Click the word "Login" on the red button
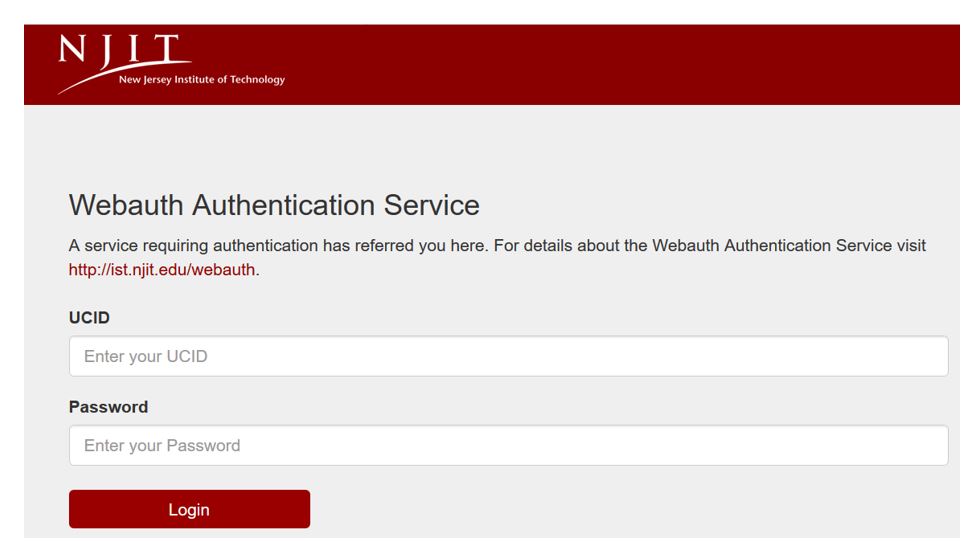Screen dimensions: 962x541 click(x=189, y=509)
